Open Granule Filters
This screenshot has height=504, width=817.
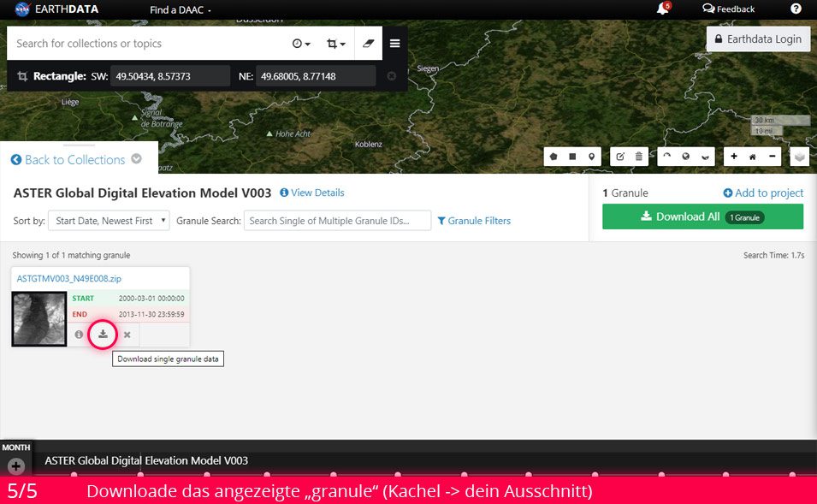[x=474, y=221]
